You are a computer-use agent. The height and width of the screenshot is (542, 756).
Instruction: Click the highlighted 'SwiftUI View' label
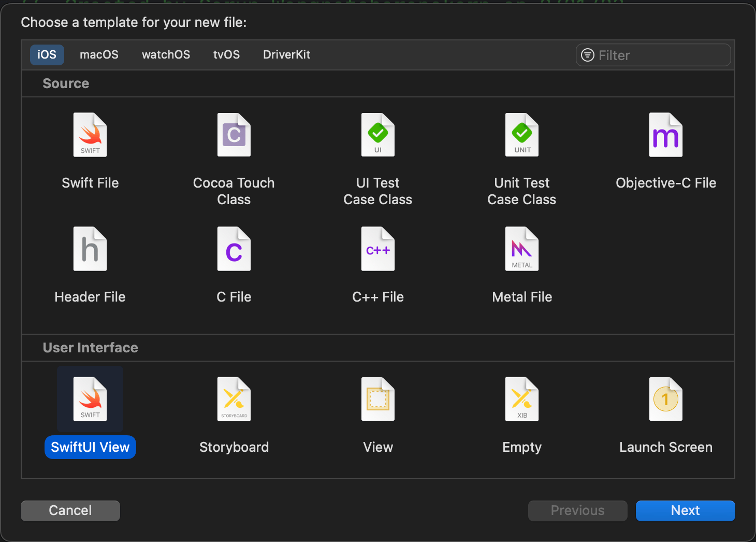pos(90,447)
